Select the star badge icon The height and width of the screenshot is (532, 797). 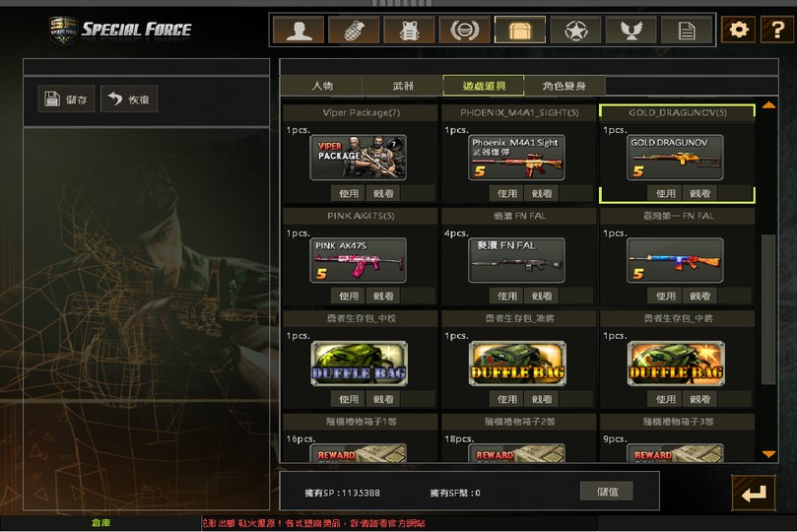point(576,30)
